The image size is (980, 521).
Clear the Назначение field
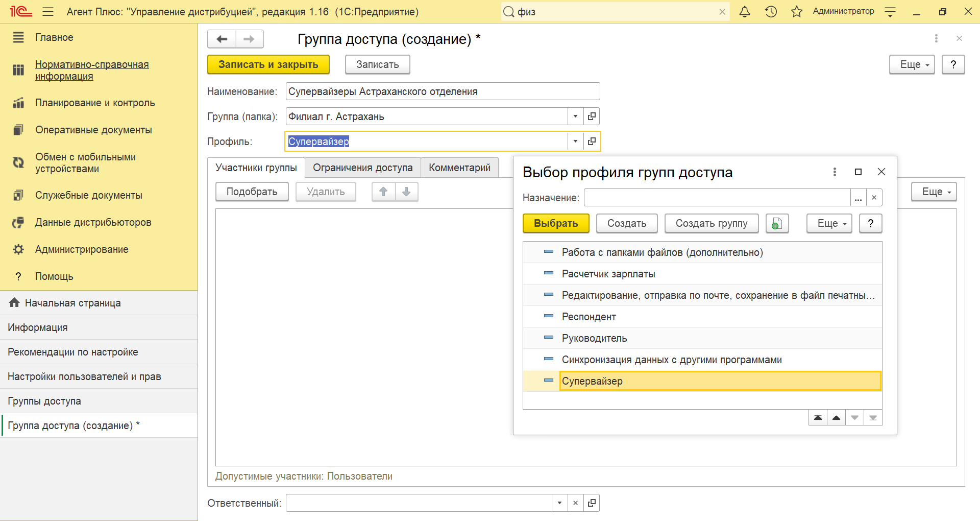tap(874, 198)
